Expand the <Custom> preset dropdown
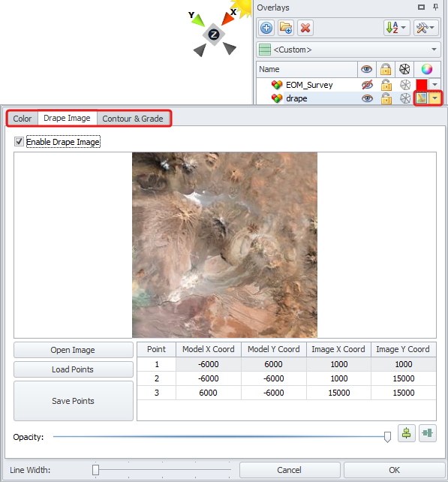448x482 pixels. point(348,50)
